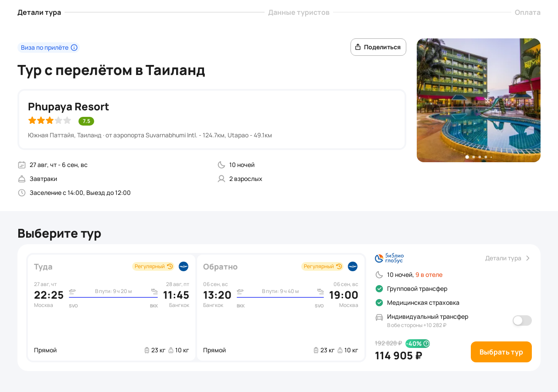558x392 pixels.
Task: Click the landing plane icon in Обратно flight
Action: tap(320, 291)
